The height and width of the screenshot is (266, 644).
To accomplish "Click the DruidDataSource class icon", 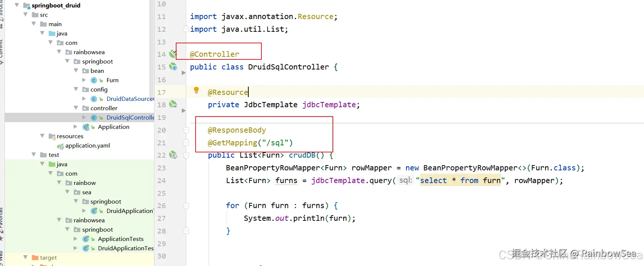I will pos(94,99).
